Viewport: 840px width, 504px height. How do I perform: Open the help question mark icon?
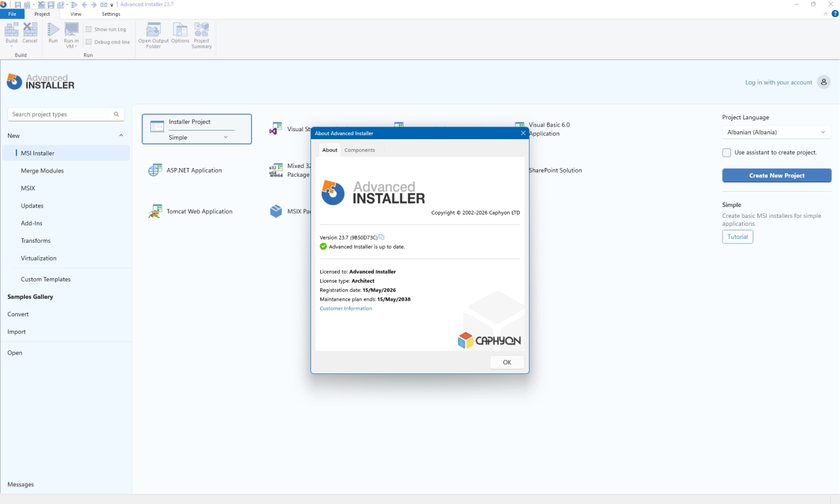coord(835,13)
